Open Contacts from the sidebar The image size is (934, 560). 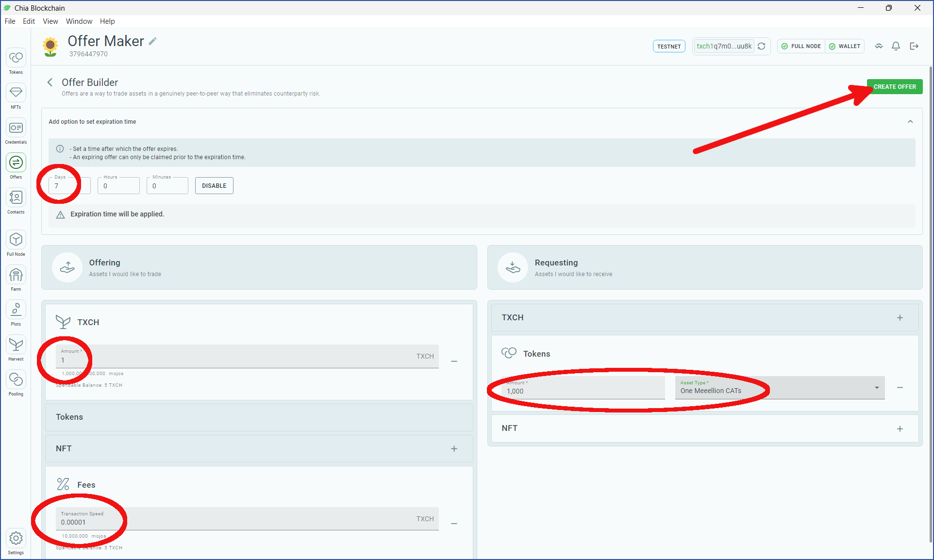(16, 201)
